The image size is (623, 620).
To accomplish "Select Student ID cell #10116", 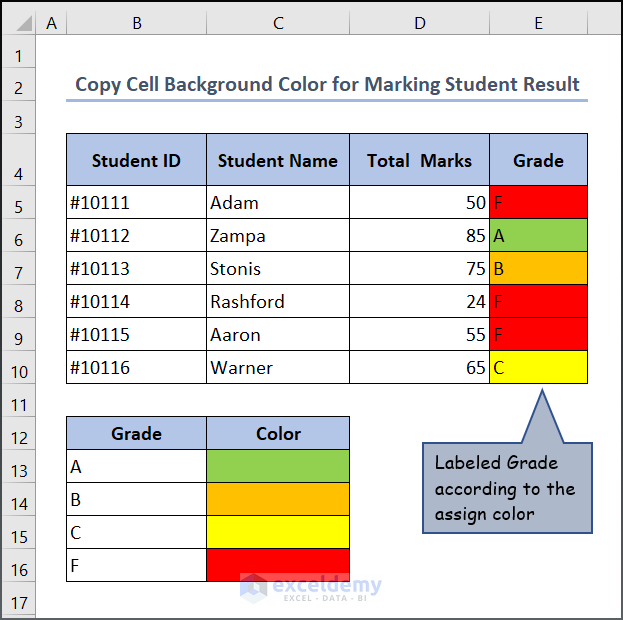I will (x=136, y=368).
